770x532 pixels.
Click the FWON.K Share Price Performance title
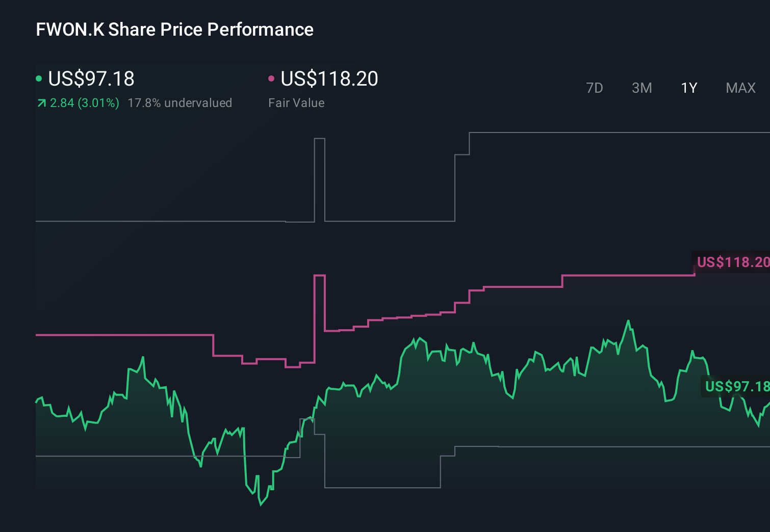[x=174, y=30]
